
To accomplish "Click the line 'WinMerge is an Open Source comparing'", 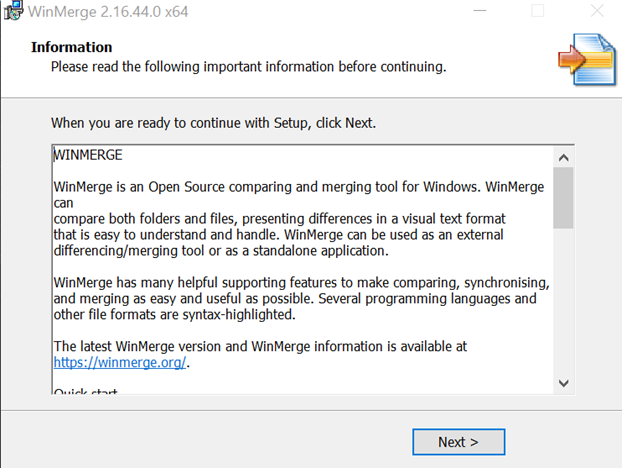I will tap(299, 187).
